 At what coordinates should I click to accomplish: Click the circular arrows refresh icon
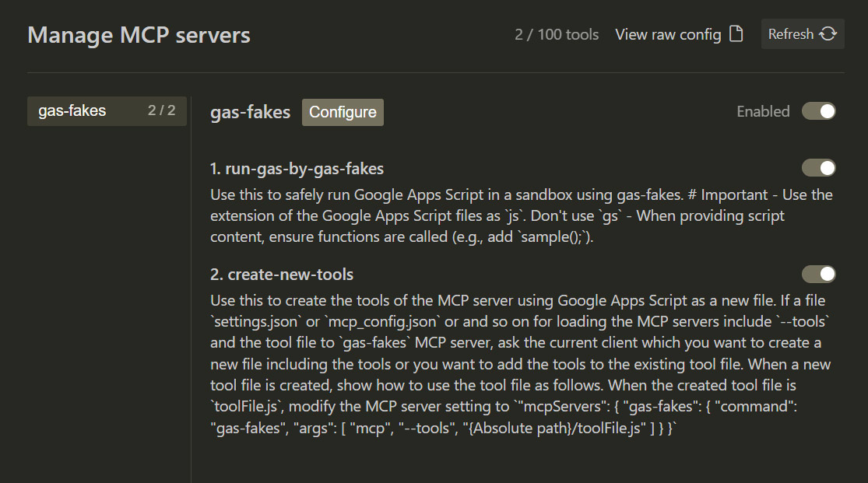click(828, 34)
